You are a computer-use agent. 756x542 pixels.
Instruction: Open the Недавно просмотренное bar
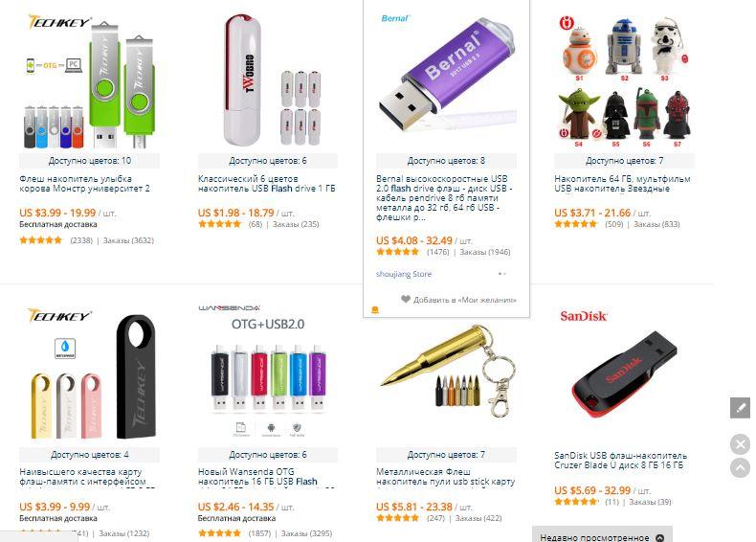pos(602,534)
